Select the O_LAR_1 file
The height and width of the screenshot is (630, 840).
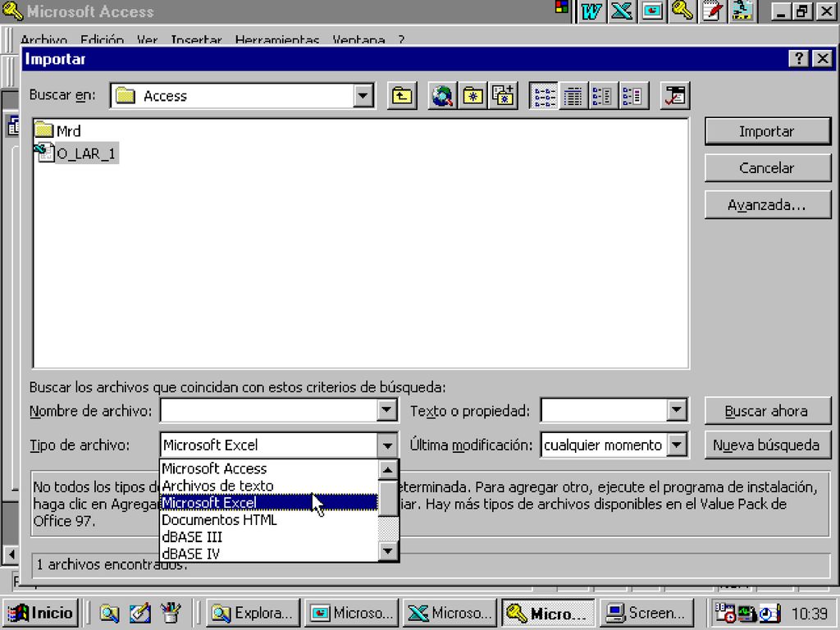point(75,153)
